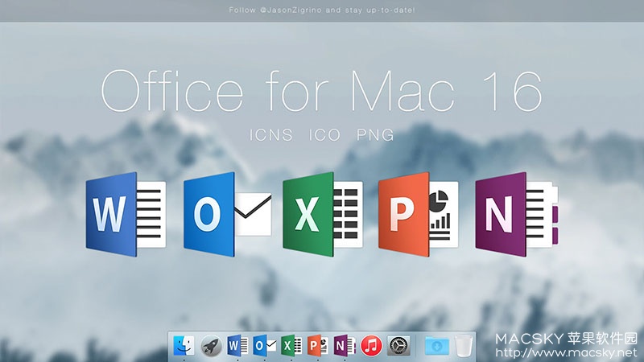Launch Launchpad rocket icon in dock
Viewport: 644px width, 362px height.
pyautogui.click(x=211, y=346)
